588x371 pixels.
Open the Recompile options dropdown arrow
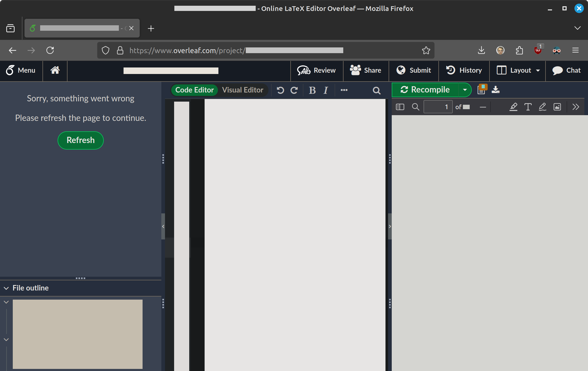(x=465, y=90)
